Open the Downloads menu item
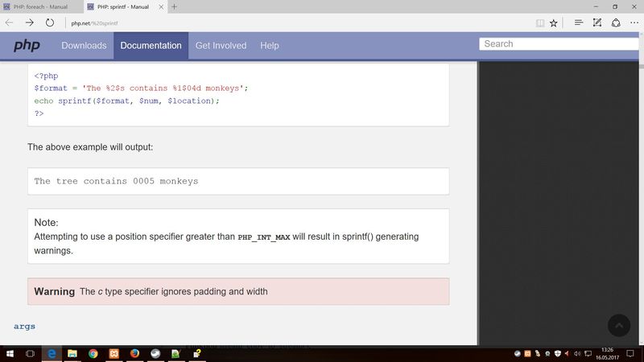The image size is (644, 362). coord(84,46)
